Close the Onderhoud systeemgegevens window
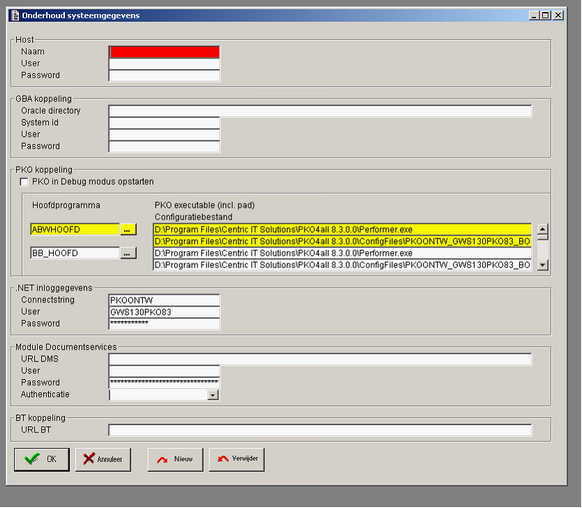The height and width of the screenshot is (508, 582). point(558,15)
